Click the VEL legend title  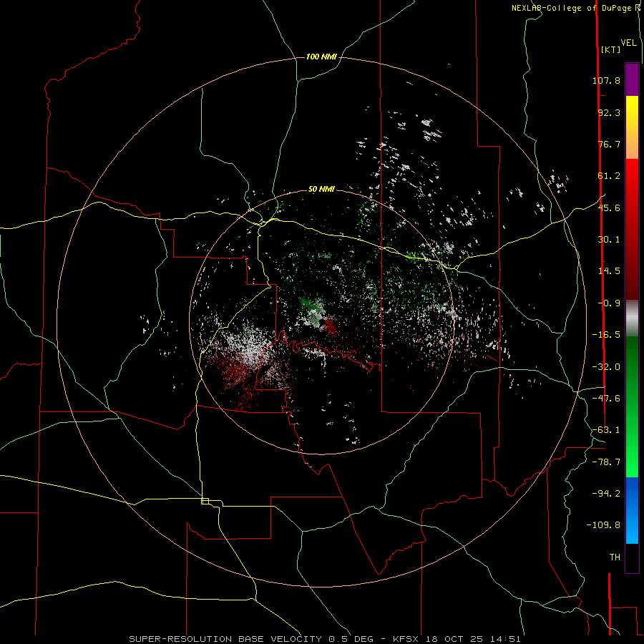[x=628, y=43]
